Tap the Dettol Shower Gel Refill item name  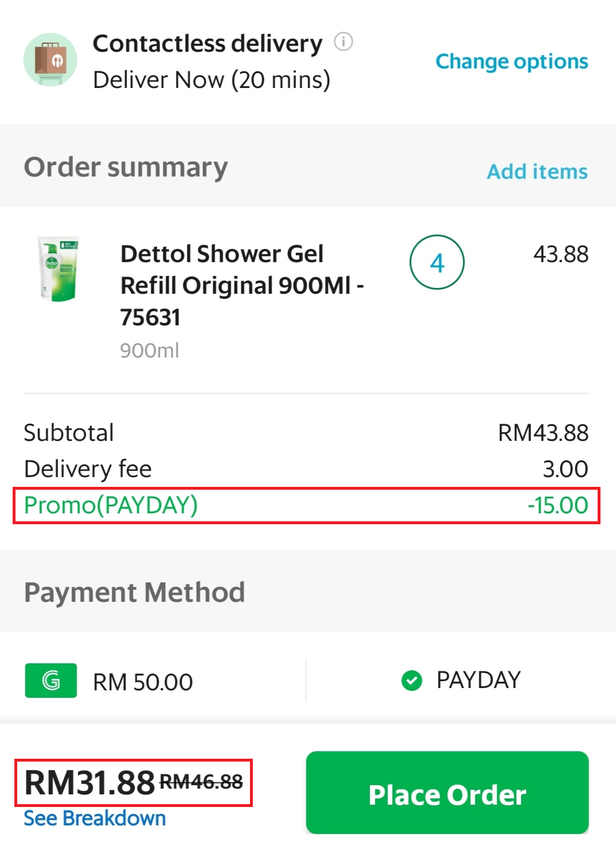pyautogui.click(x=241, y=285)
